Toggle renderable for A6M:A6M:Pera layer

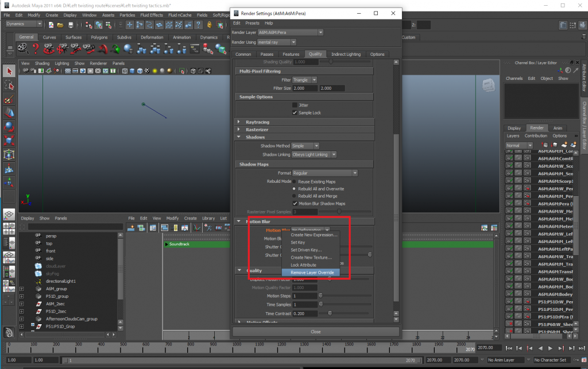(509, 203)
